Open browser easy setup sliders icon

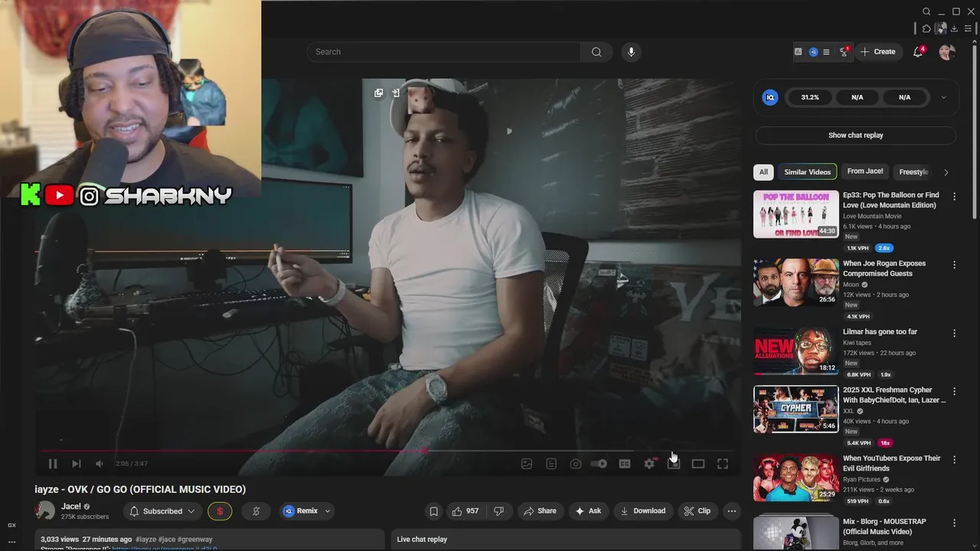click(x=968, y=28)
